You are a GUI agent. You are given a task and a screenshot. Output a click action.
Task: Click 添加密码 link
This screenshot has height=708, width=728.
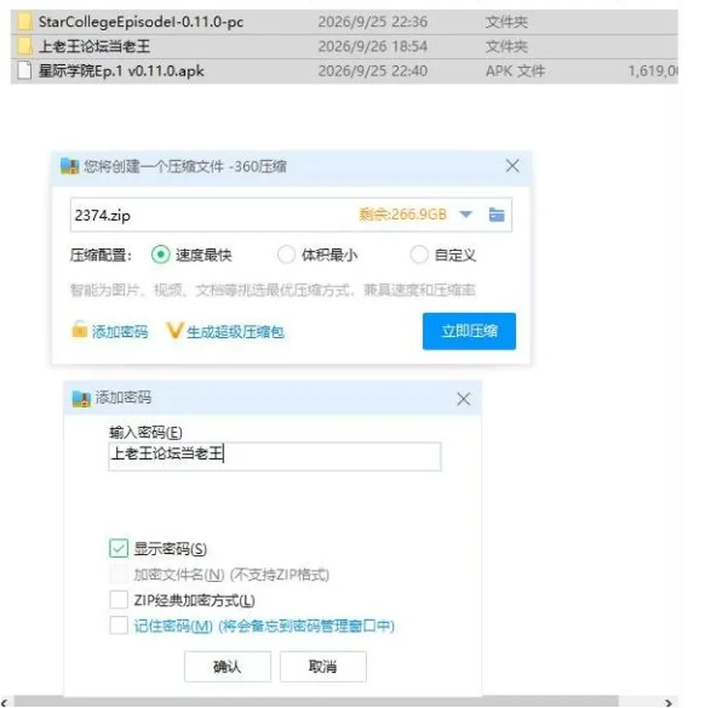pyautogui.click(x=120, y=332)
